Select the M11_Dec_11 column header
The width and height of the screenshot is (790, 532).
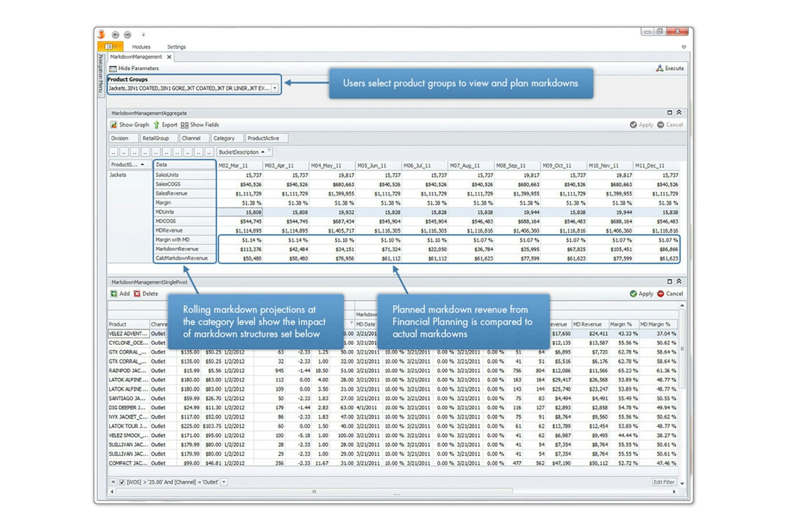(656, 166)
